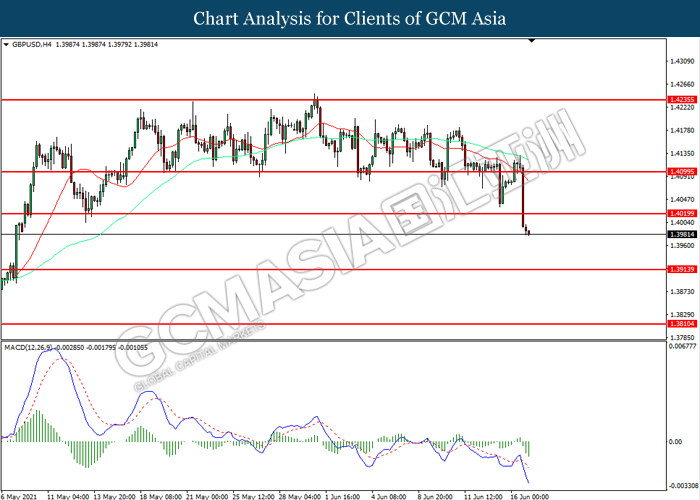Click the OHLC values 1.39874 1.39874 1.39792 1.39814
The height and width of the screenshot is (500, 700).
[107, 45]
